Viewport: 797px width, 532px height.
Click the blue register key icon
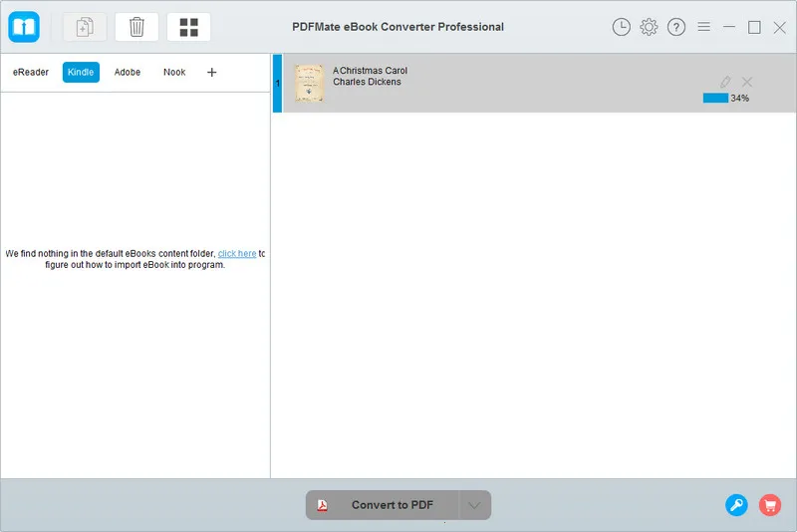coord(736,505)
